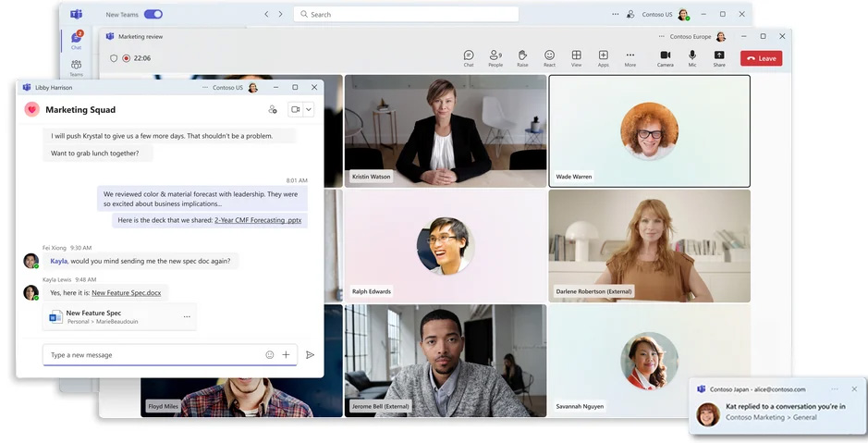Open the meeting Chat panel icon
Viewport: 868px width, 443px height.
469,57
